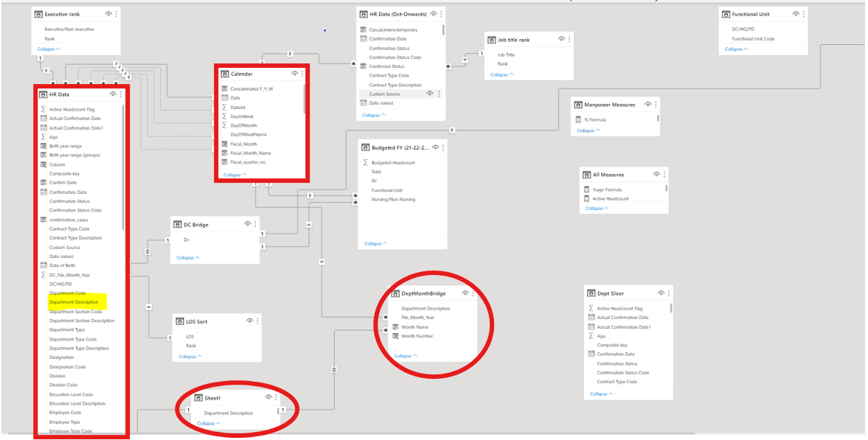The height and width of the screenshot is (440, 868).
Task: Open more options menu for Calendar table
Action: (302, 74)
